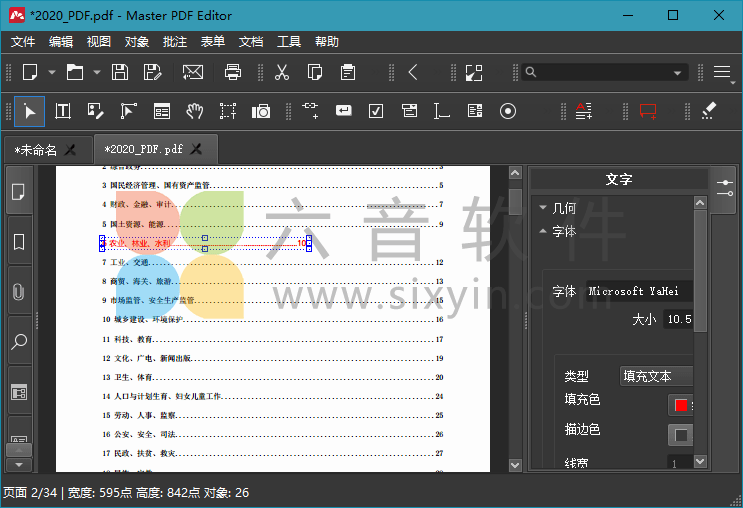Insert a form button field
The width and height of the screenshot is (743, 508).
[x=344, y=110]
